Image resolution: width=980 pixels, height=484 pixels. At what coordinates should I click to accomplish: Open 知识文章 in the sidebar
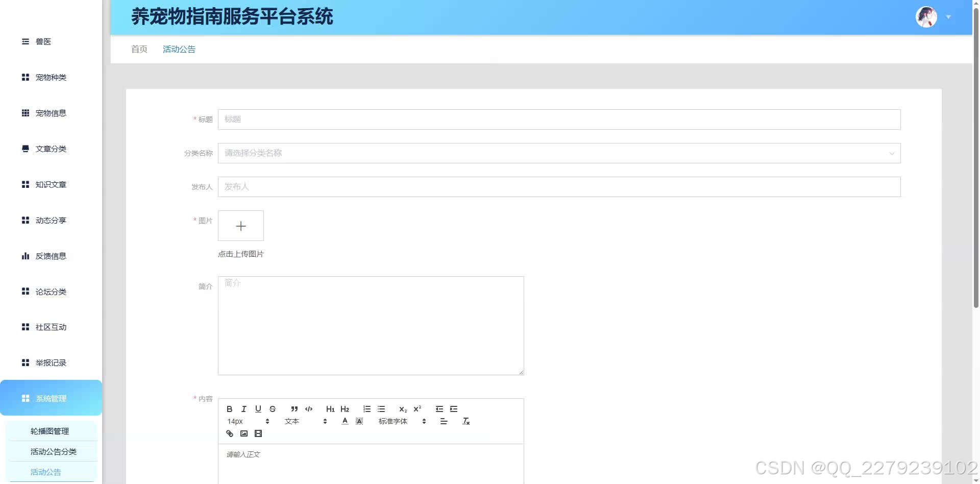(51, 184)
